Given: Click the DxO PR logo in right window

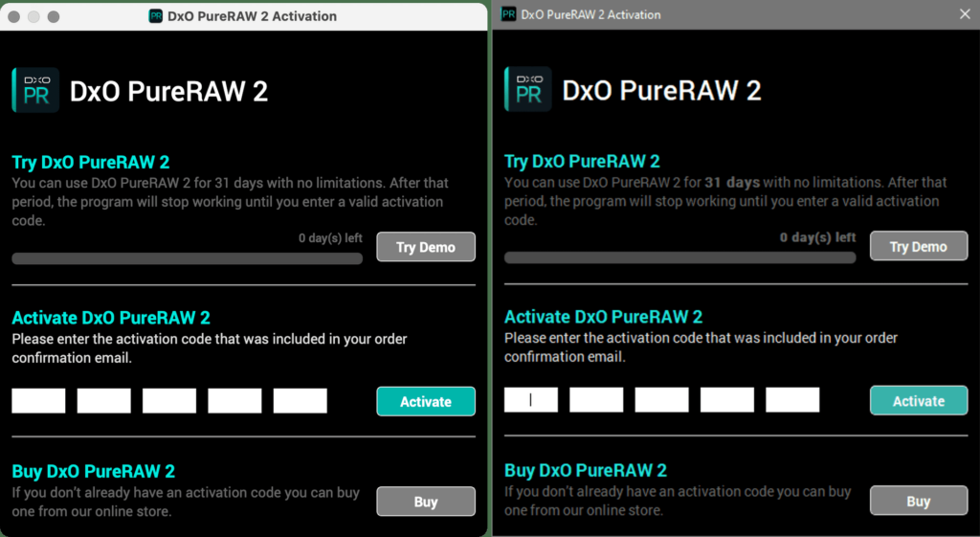Looking at the screenshot, I should (x=528, y=89).
